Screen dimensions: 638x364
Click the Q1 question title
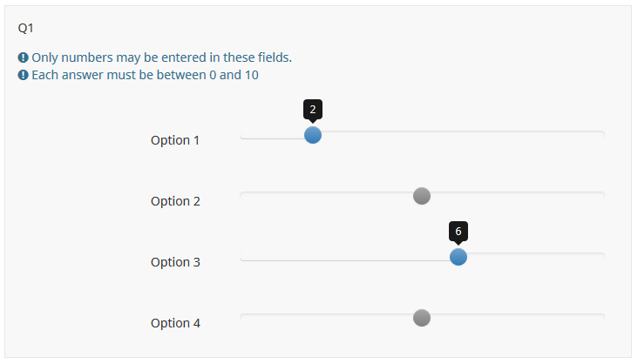(x=25, y=28)
